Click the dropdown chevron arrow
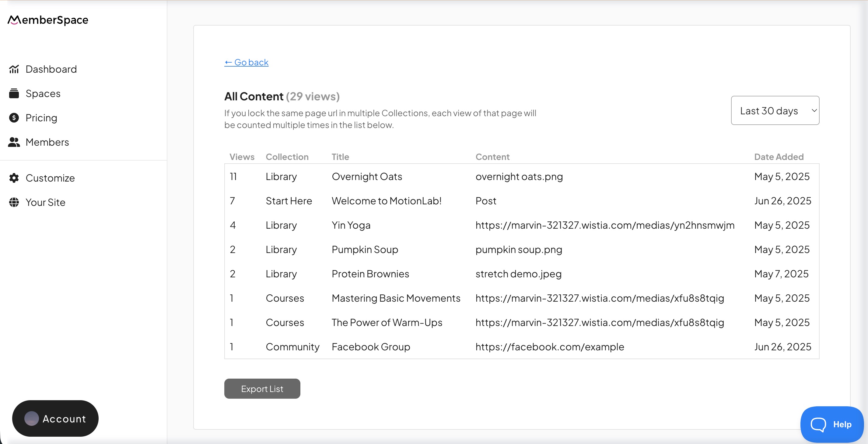This screenshot has width=868, height=444. (814, 111)
